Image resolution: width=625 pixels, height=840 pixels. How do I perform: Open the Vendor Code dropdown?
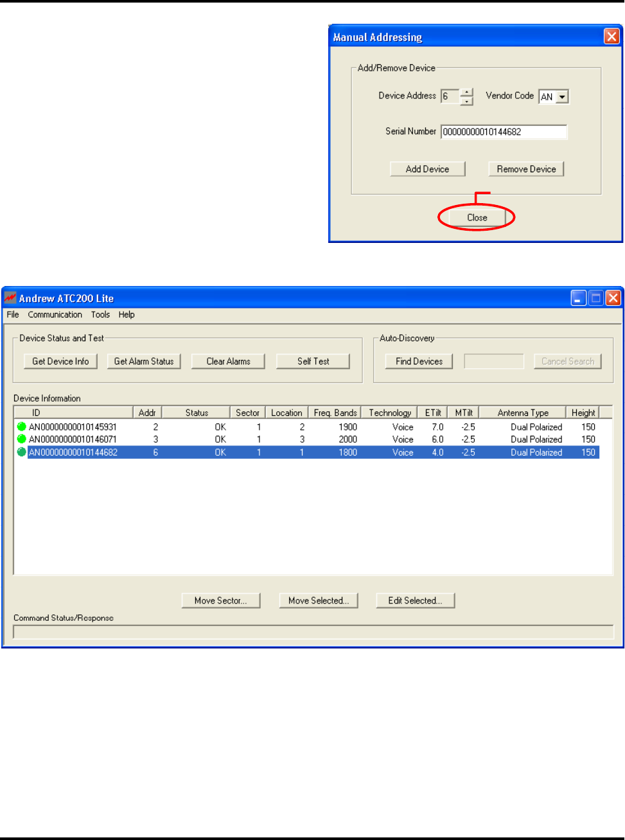562,97
